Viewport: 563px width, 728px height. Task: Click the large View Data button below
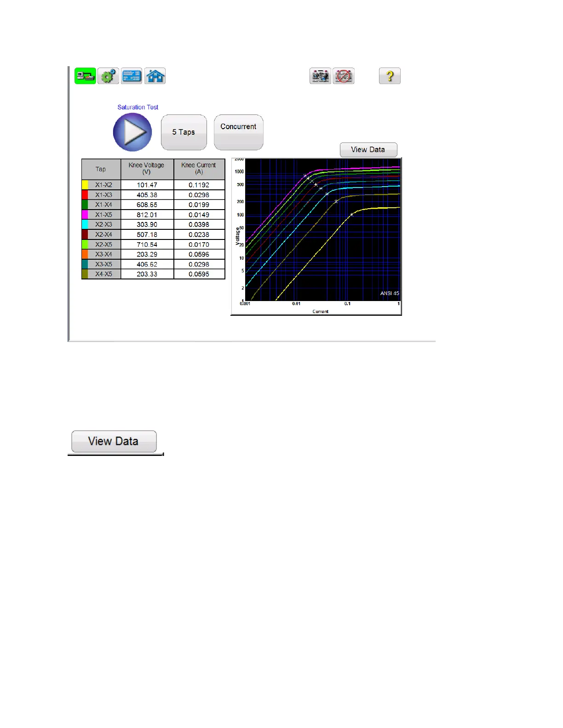coord(114,442)
